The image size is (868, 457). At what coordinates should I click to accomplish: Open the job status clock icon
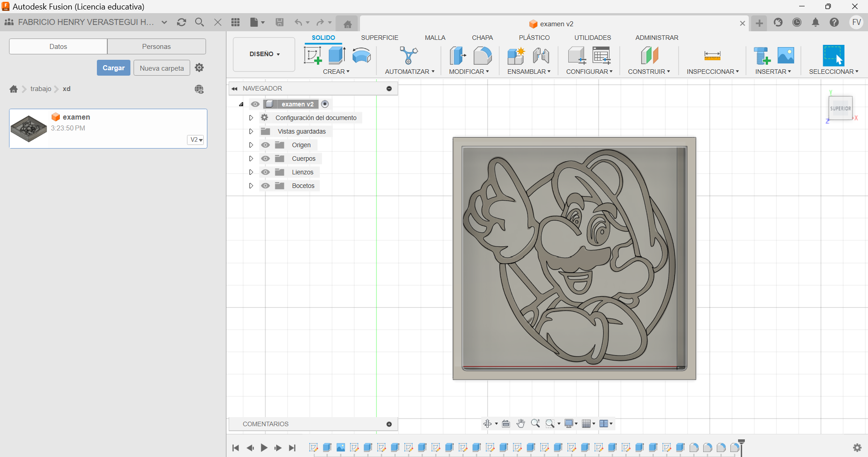pos(797,22)
